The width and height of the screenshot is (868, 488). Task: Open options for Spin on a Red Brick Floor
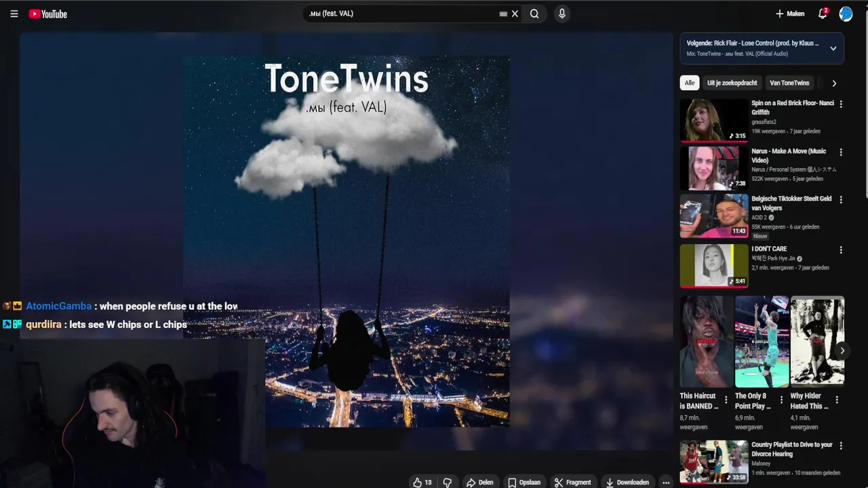click(841, 104)
